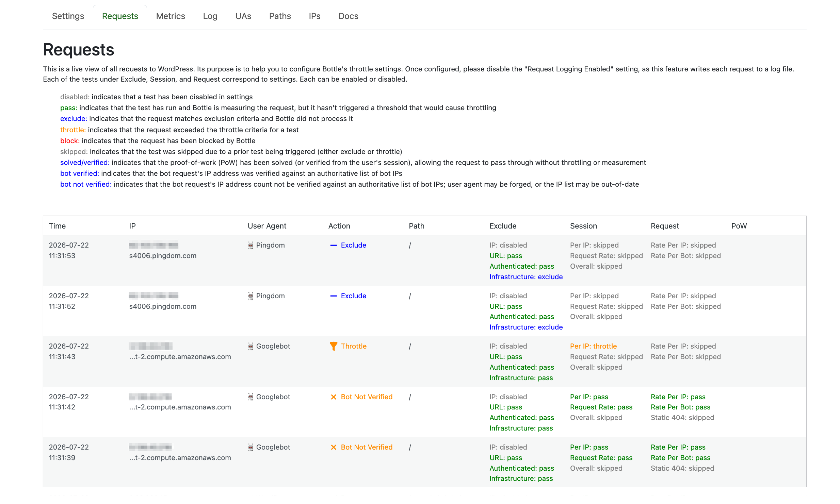
Task: Click the Exclude action in the 11:31:53 row
Action: click(x=353, y=245)
